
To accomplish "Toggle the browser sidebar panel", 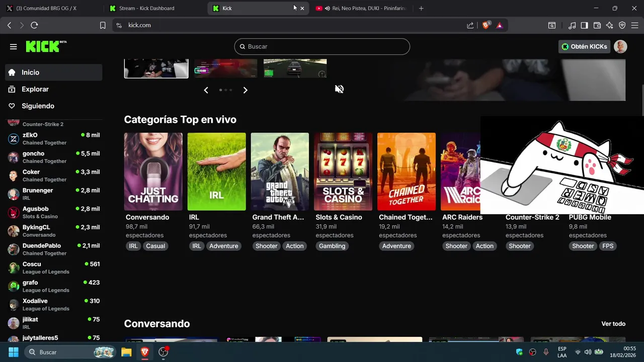I will pyautogui.click(x=584, y=25).
